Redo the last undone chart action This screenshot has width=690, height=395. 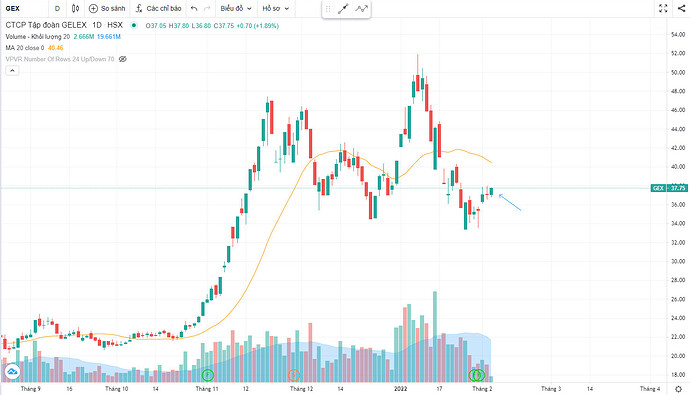point(207,8)
